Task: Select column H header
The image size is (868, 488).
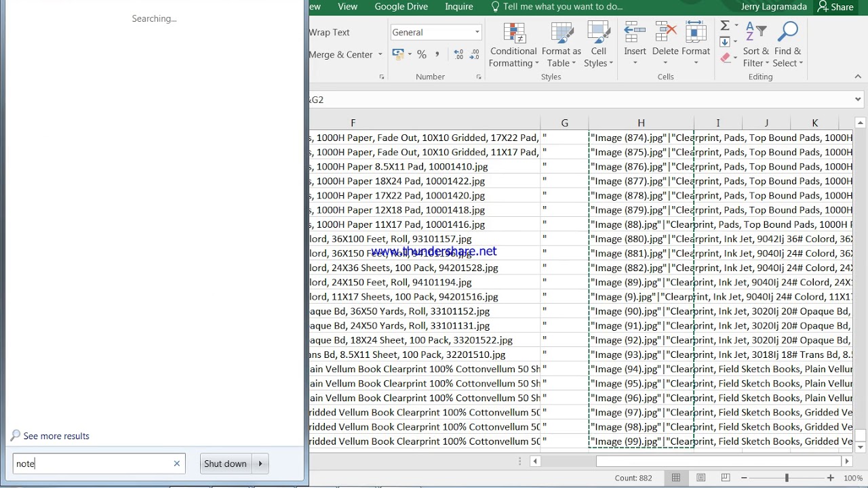Action: click(641, 123)
